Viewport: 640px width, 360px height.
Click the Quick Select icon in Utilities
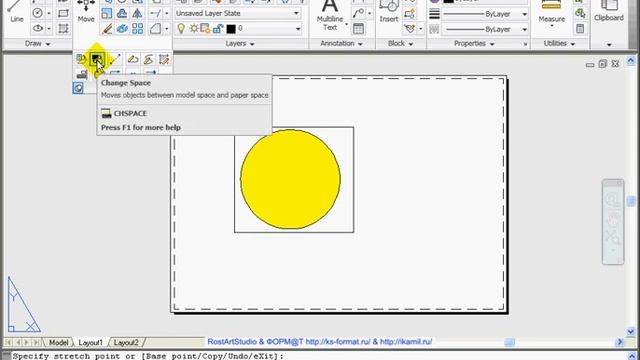coord(580,13)
